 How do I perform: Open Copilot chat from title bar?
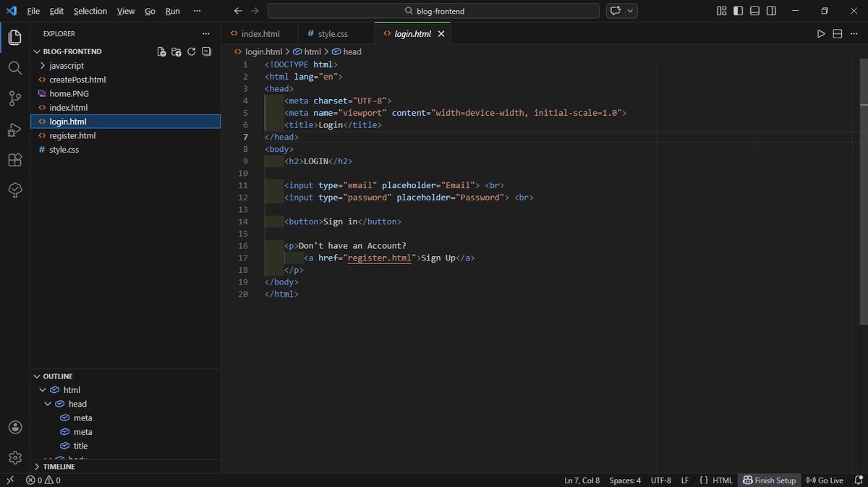[x=616, y=11]
